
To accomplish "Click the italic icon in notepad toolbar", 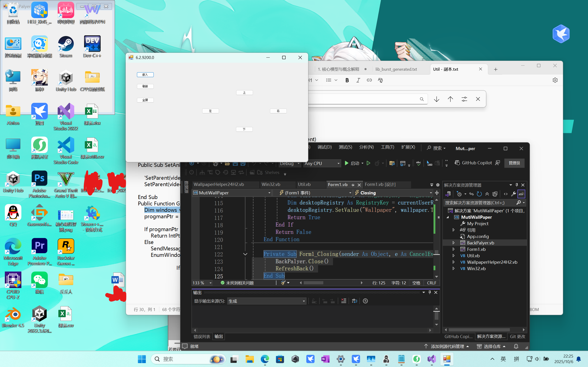I will [358, 80].
